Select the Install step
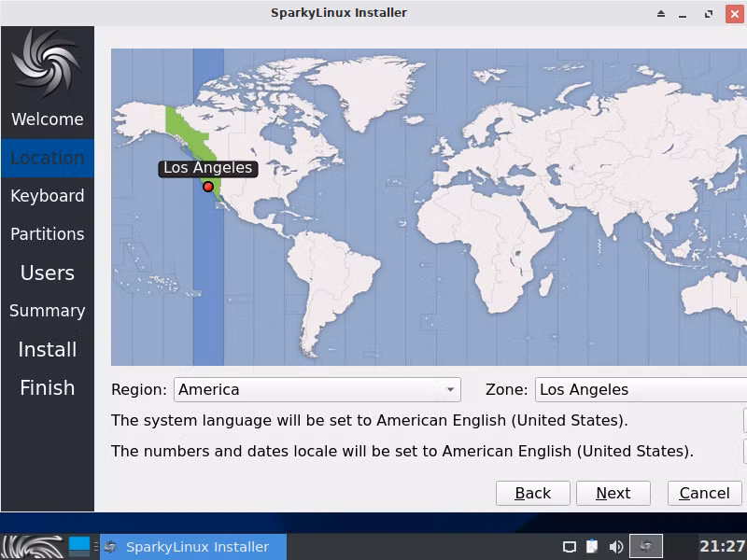The width and height of the screenshot is (747, 560). tap(48, 349)
